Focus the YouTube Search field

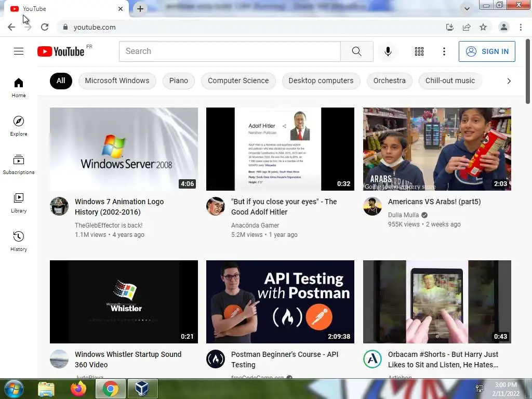point(230,51)
